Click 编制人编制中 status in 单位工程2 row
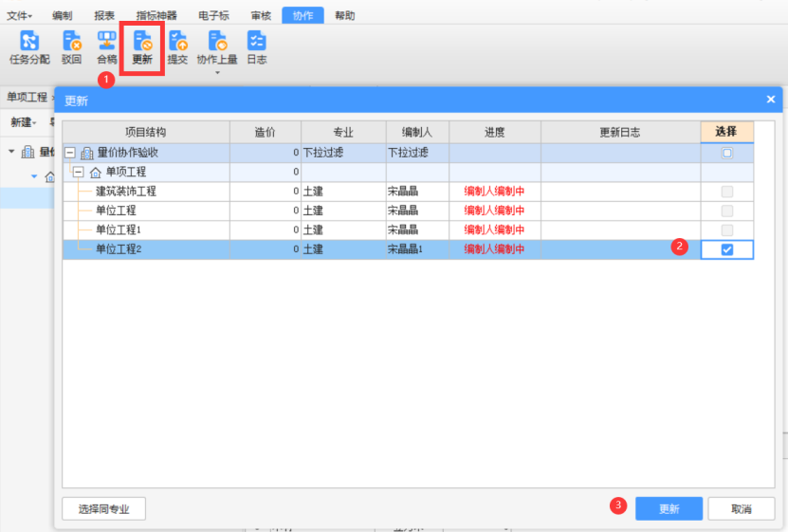Image resolution: width=788 pixels, height=532 pixels. pos(494,249)
